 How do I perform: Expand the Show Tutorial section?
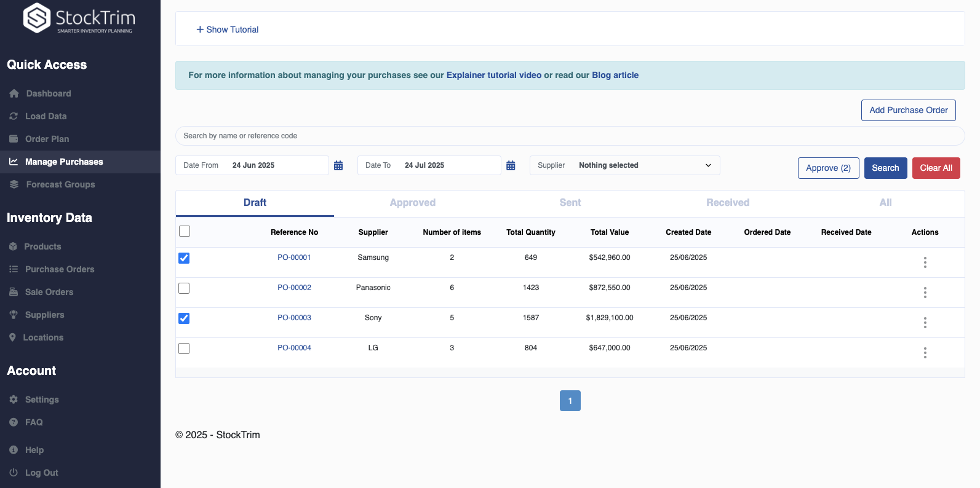click(227, 30)
